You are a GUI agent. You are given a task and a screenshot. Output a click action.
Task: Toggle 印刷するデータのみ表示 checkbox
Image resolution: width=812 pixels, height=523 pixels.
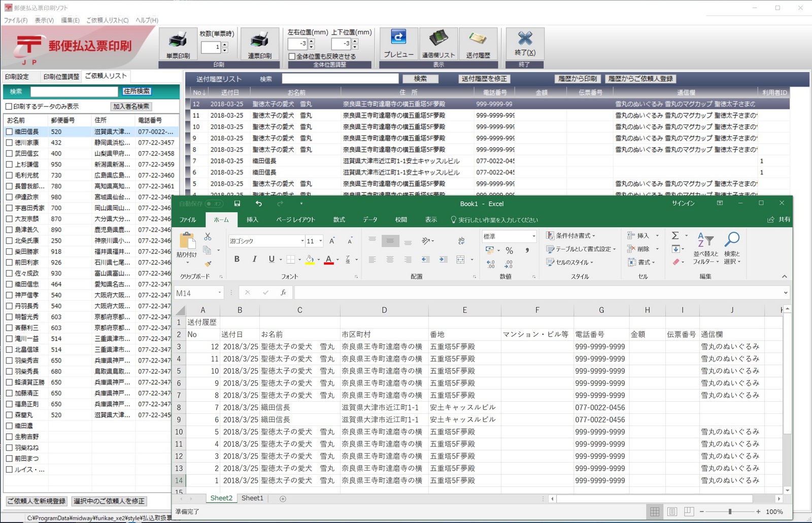click(9, 106)
